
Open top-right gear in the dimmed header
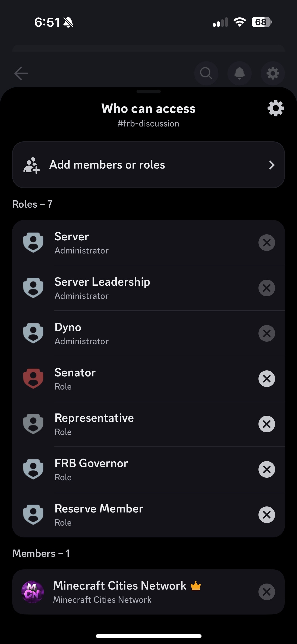(273, 73)
